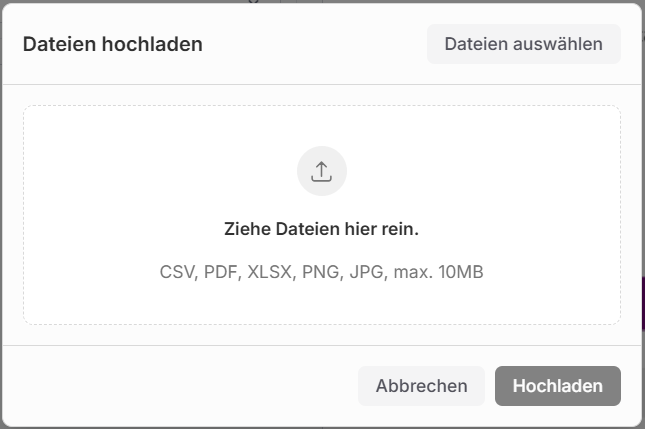Click the grey circle with the upload arrow
Viewport: 645px width, 429px height.
tap(321, 171)
